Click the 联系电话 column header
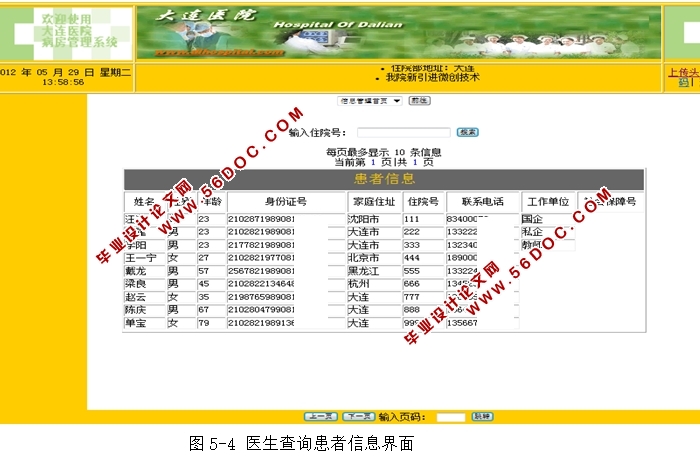Viewport: 700px width, 468px height. [x=483, y=202]
